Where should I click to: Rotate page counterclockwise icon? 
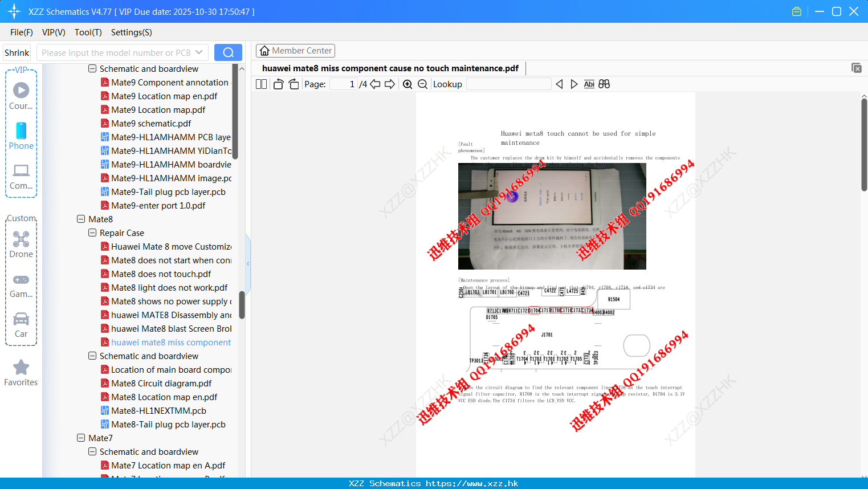tap(278, 84)
